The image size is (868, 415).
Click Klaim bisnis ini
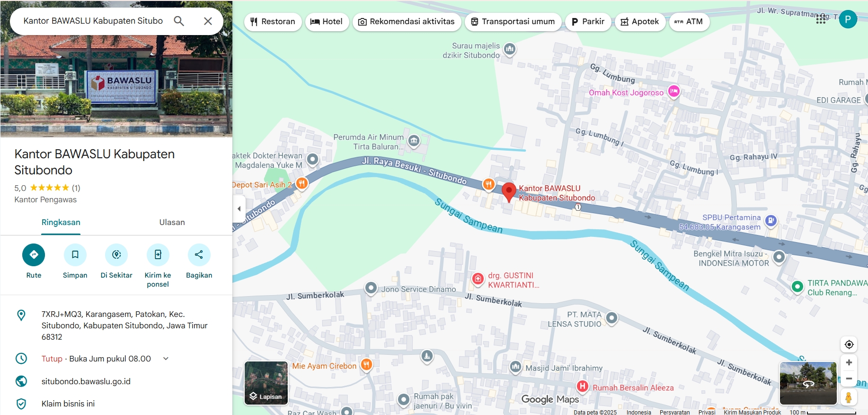[x=68, y=404]
